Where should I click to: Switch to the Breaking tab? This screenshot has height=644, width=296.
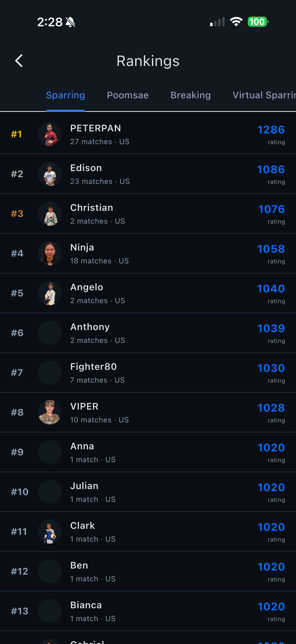click(191, 95)
